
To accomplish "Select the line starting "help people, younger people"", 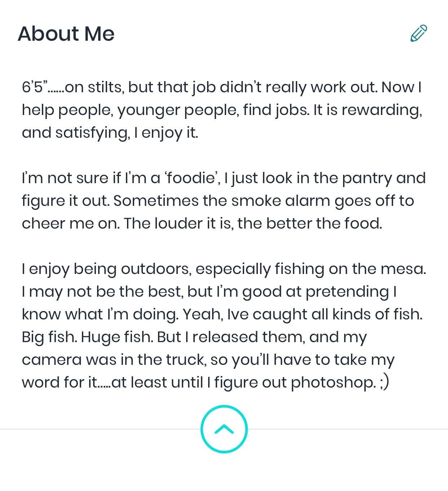I will [x=221, y=110].
